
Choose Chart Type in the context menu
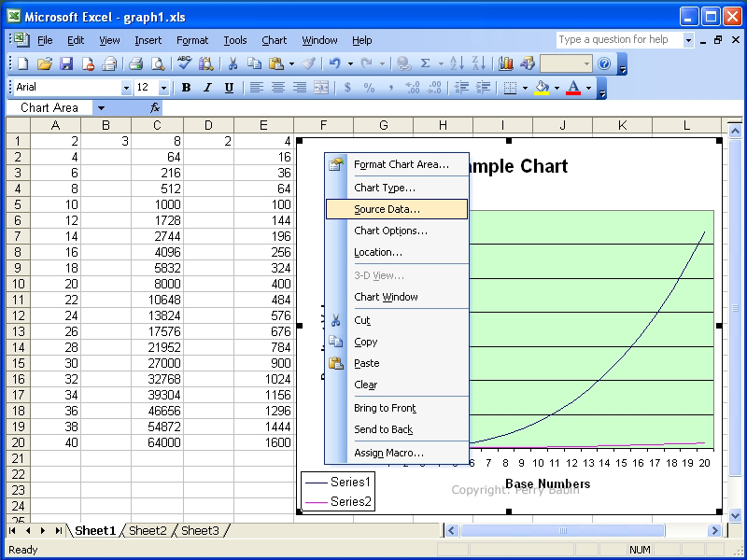point(396,188)
